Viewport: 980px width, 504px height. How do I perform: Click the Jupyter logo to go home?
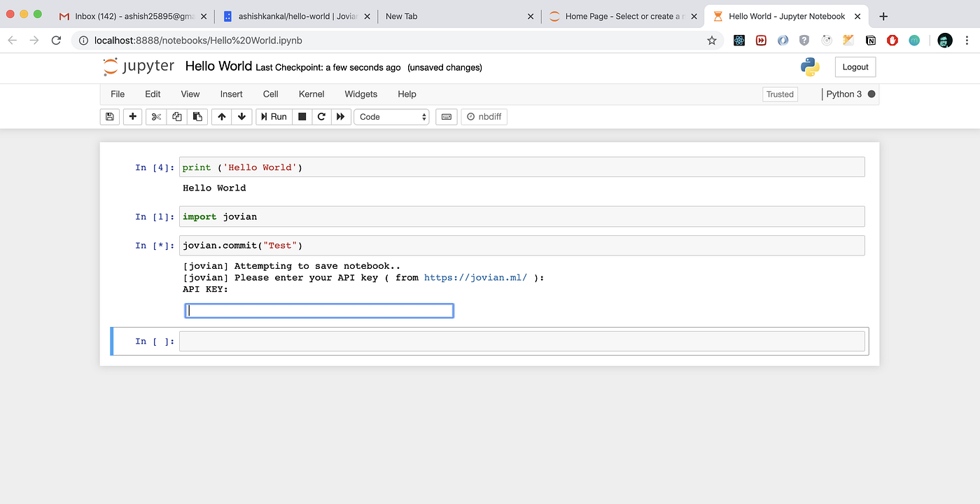tap(138, 66)
